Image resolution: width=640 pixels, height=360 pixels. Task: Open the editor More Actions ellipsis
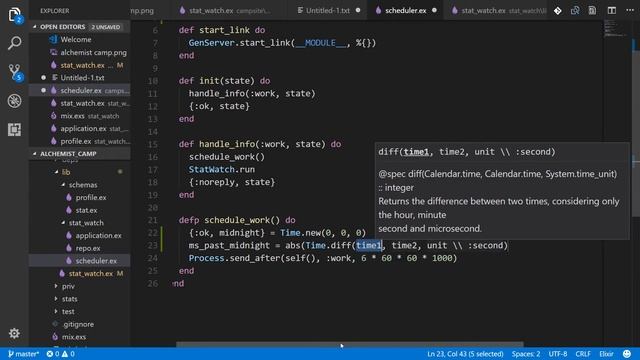[x=630, y=11]
